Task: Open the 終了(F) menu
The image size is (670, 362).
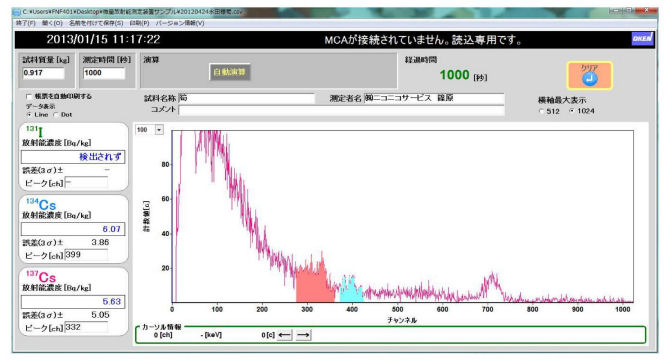Action: pos(26,23)
